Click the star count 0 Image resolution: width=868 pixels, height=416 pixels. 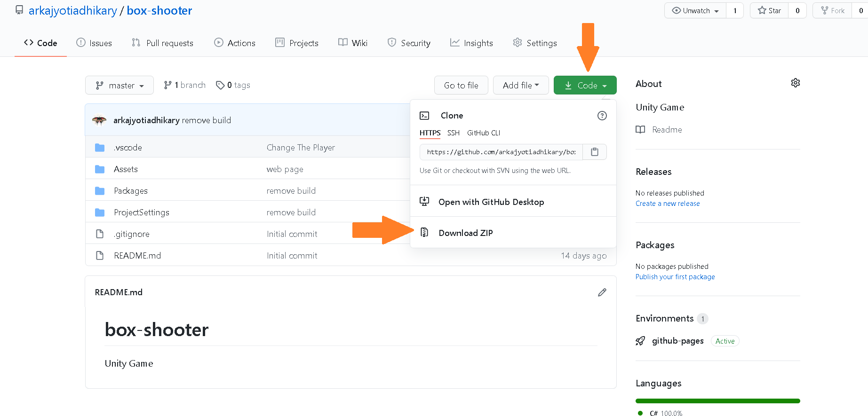click(797, 10)
